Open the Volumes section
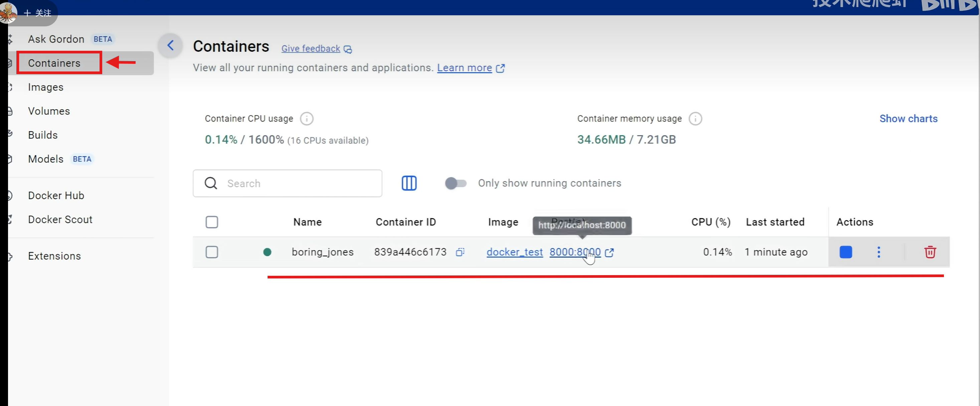Image resolution: width=980 pixels, height=406 pixels. 49,111
